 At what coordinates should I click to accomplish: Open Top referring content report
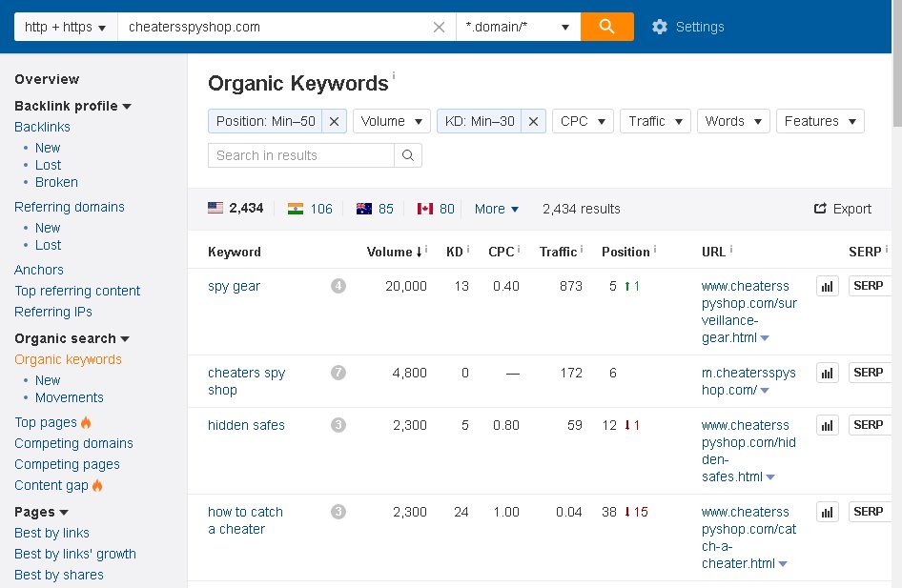point(77,291)
